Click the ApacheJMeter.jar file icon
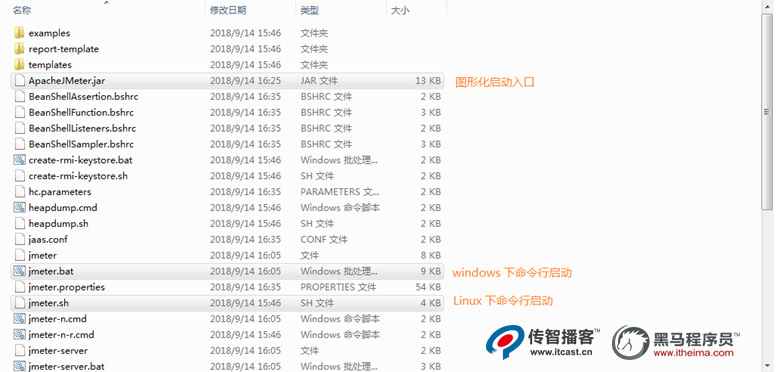 [19, 81]
